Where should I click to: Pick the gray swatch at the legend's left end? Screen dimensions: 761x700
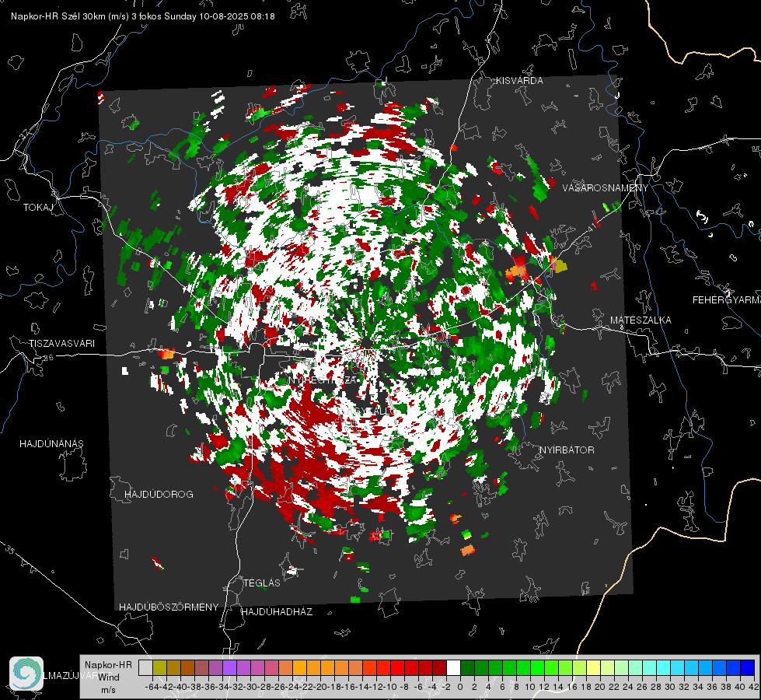pos(145,668)
